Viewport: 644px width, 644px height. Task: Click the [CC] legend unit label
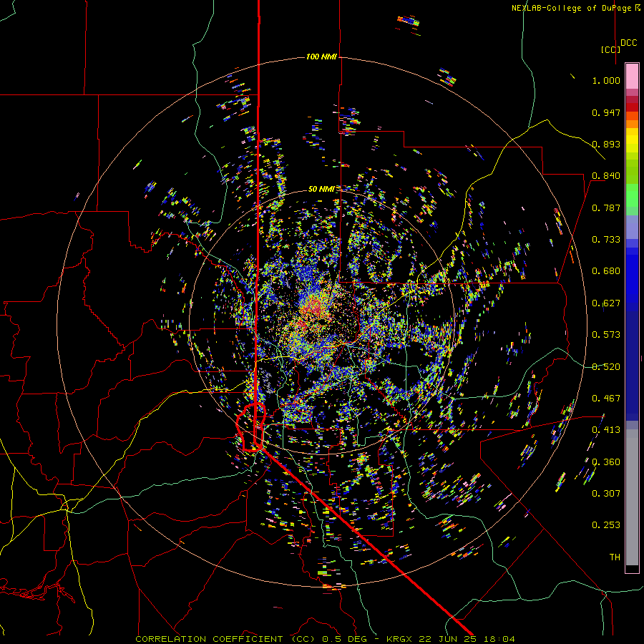pos(610,49)
